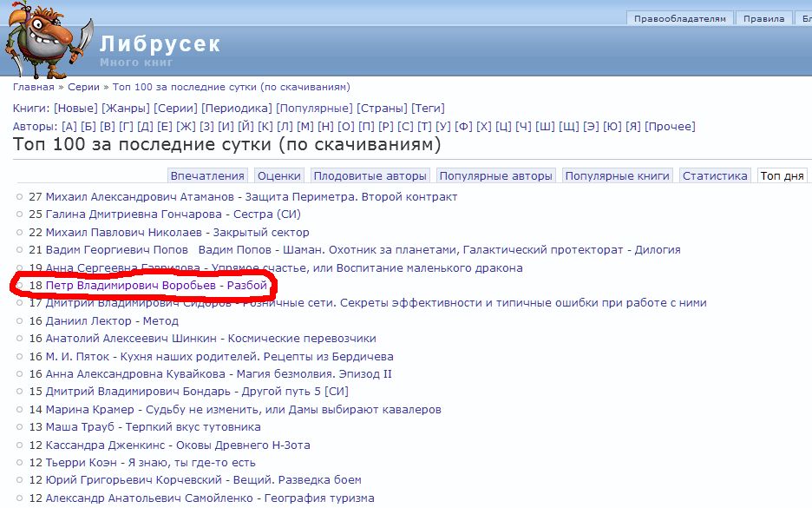Go to Главная in the breadcrumb
The width and height of the screenshot is (812, 508).
[x=33, y=88]
